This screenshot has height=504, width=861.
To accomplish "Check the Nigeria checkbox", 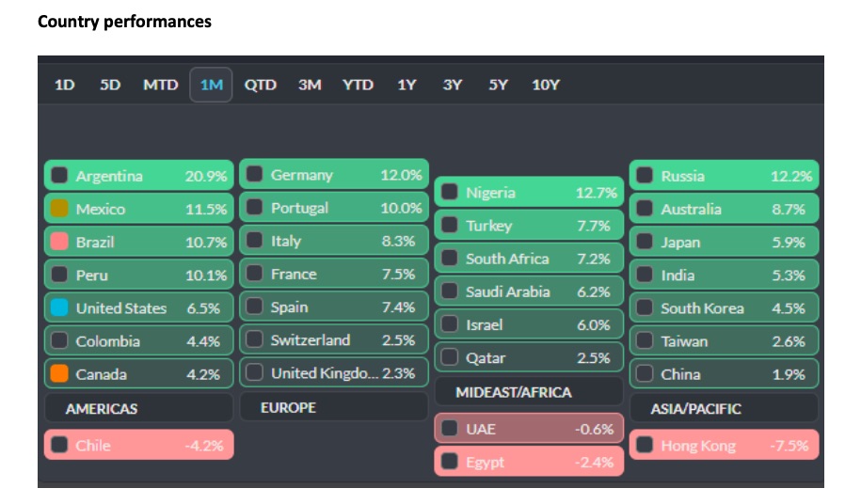I will click(x=450, y=192).
